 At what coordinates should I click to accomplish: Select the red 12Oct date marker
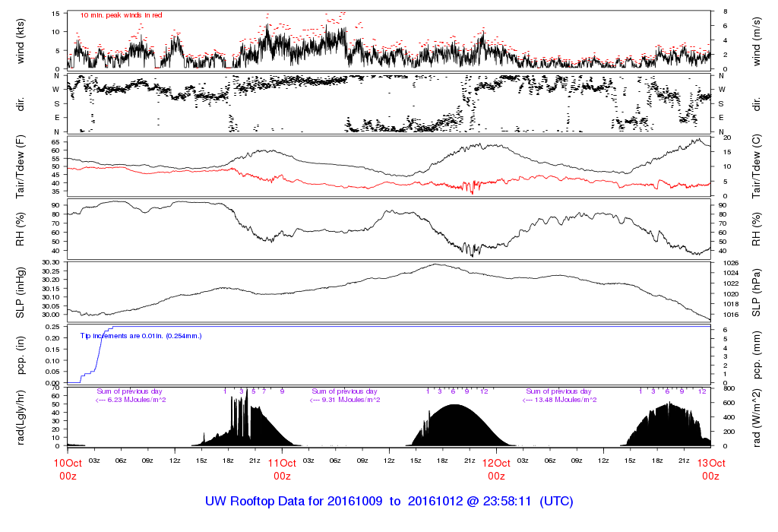(496, 463)
